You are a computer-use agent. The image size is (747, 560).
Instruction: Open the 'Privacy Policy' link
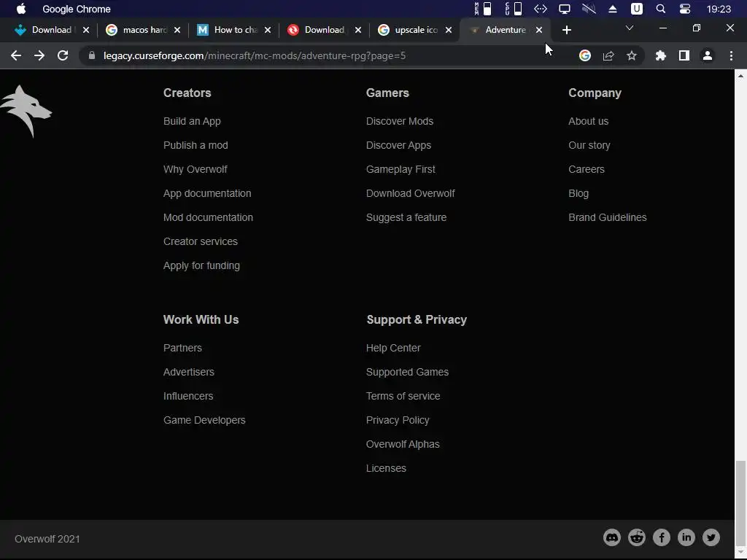[x=398, y=420]
